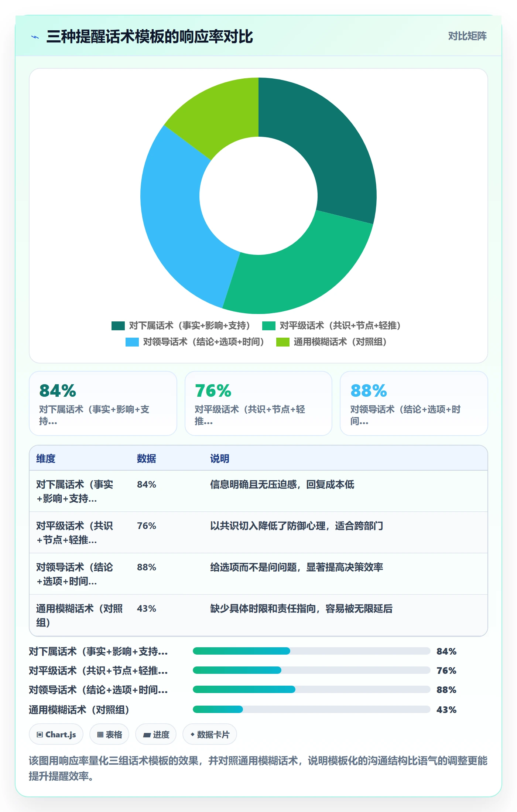
Task: Open the 88% data card
Action: [414, 403]
